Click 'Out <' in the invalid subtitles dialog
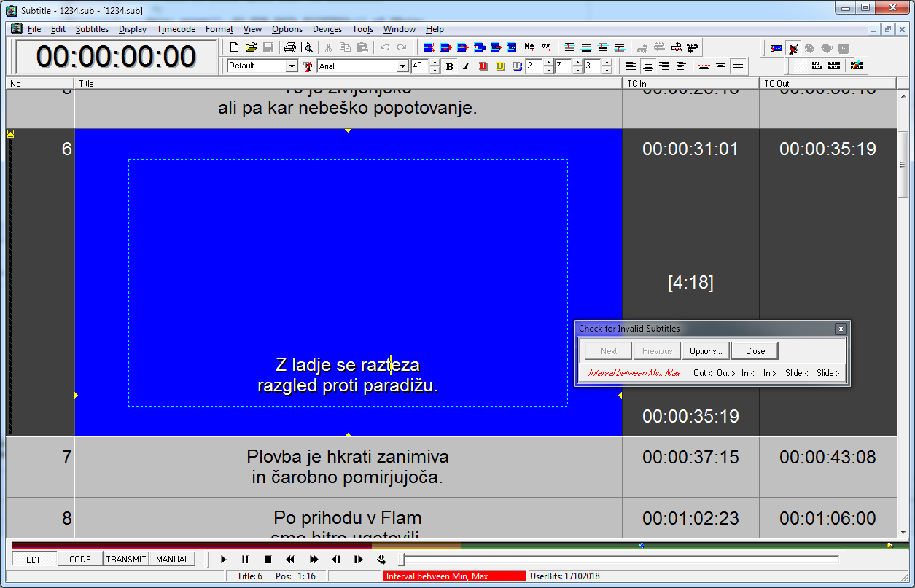Viewport: 915px width, 588px height. (703, 373)
